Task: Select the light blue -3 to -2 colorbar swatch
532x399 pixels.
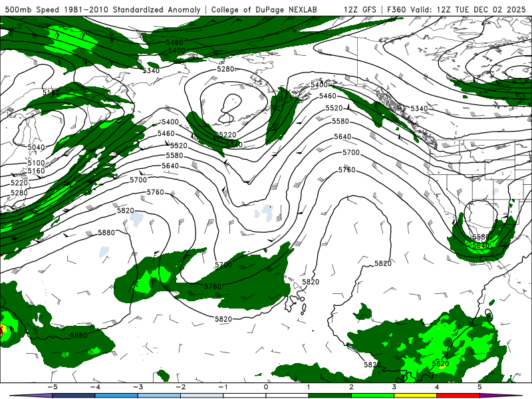Action: [x=159, y=396]
